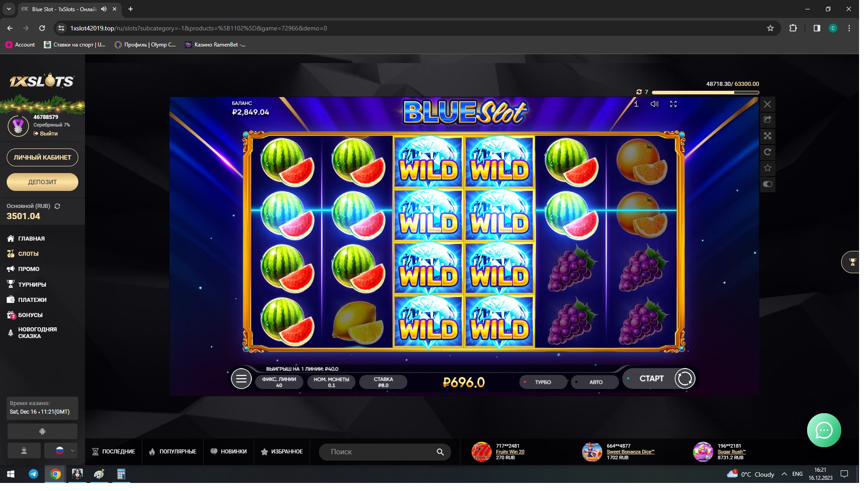The image size is (868, 491).
Task: Refresh the main RUB balance
Action: point(57,206)
